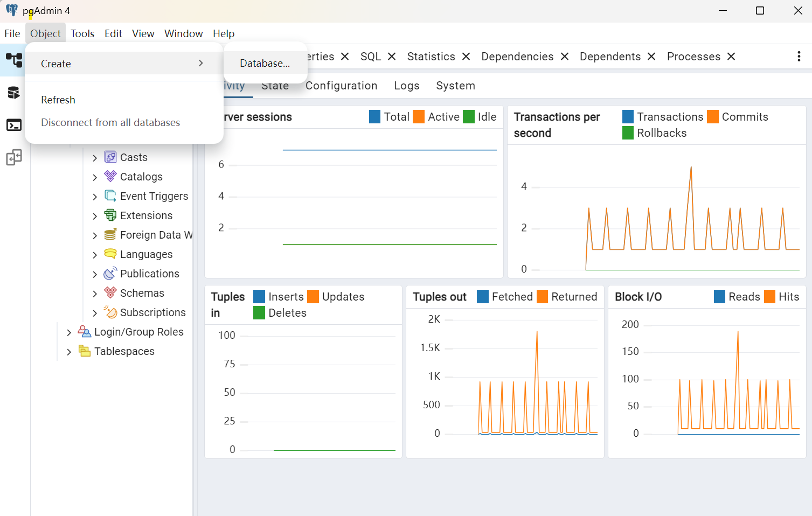Expand the Catalogs tree node
The height and width of the screenshot is (516, 812).
point(95,177)
